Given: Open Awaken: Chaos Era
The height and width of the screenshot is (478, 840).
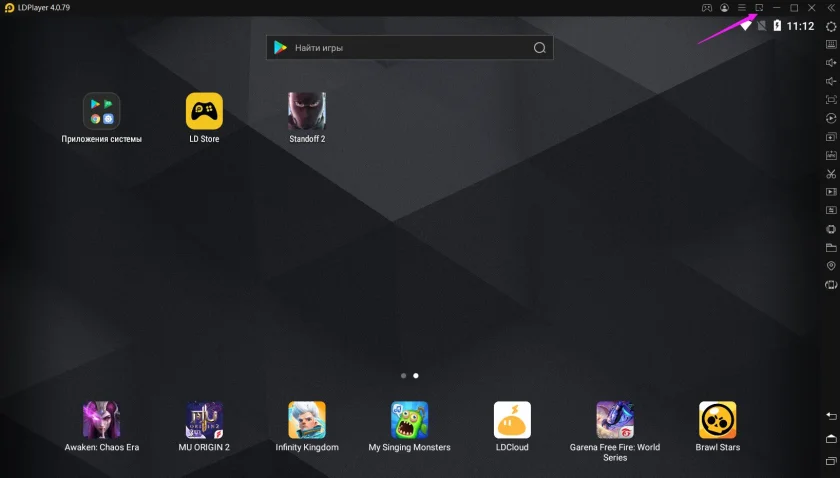Looking at the screenshot, I should point(102,427).
